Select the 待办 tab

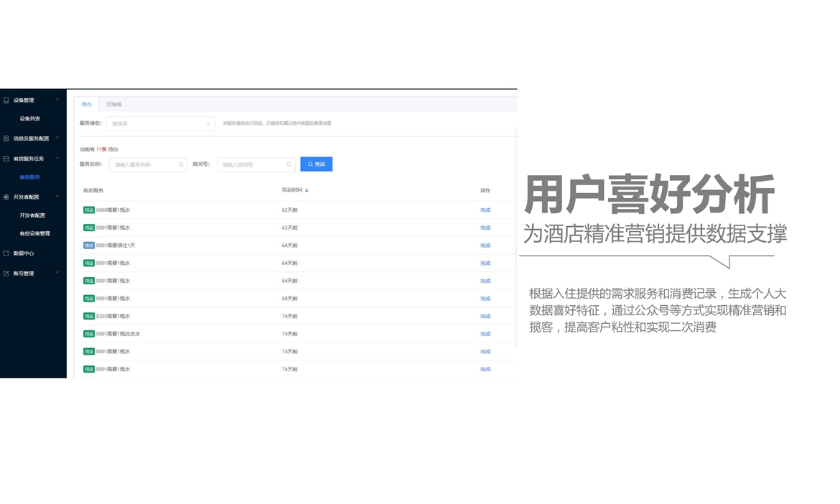[x=86, y=105]
